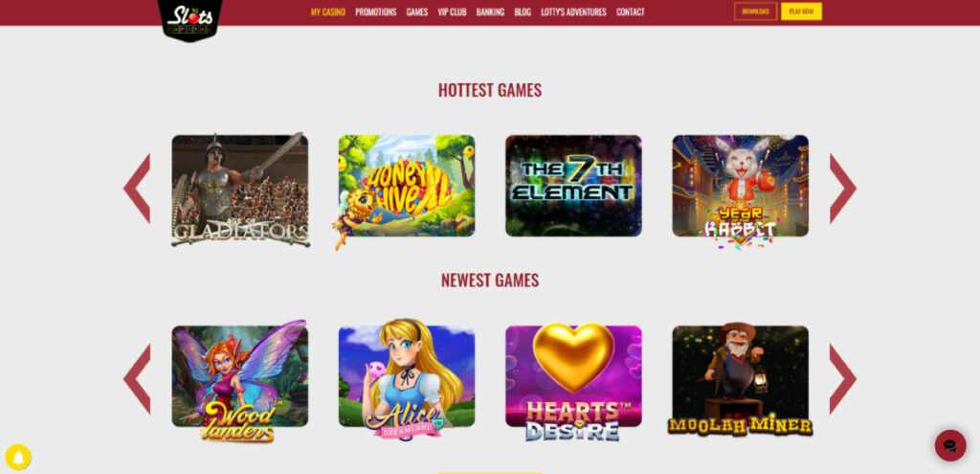
Task: Click the Download button
Action: click(x=756, y=11)
